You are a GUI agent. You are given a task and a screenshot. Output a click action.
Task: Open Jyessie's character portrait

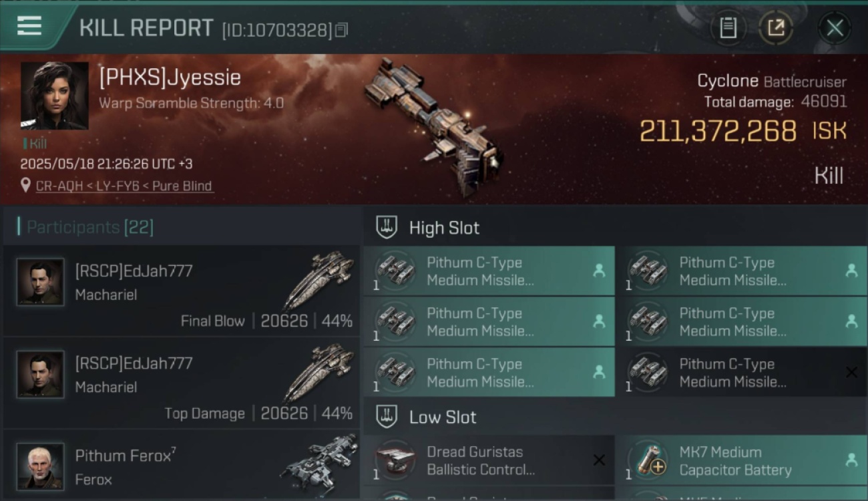pyautogui.click(x=54, y=96)
